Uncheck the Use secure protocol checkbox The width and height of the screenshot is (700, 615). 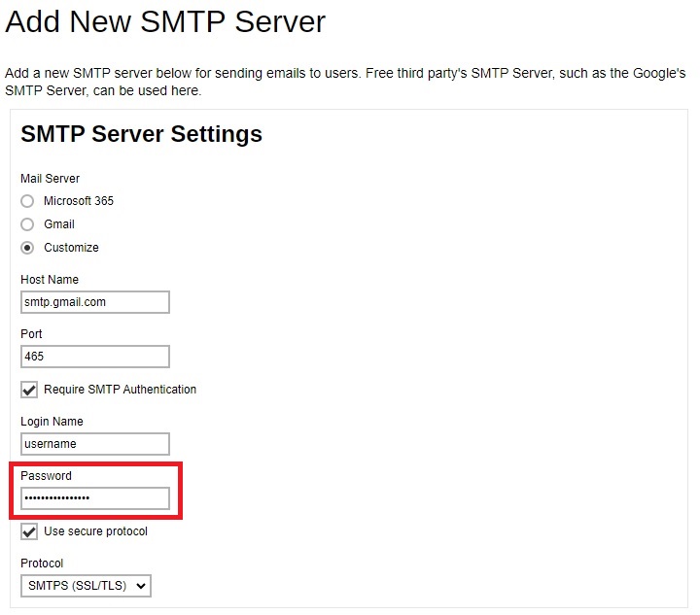coord(29,531)
